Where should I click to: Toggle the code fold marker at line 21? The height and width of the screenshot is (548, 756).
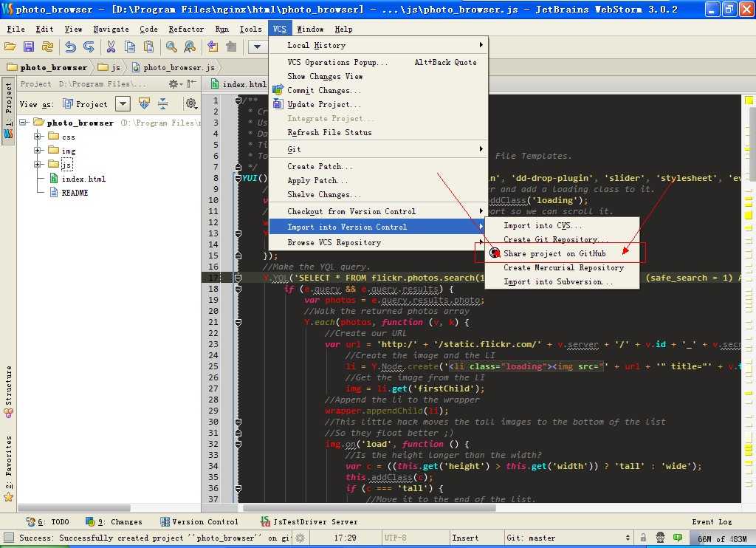tap(238, 322)
